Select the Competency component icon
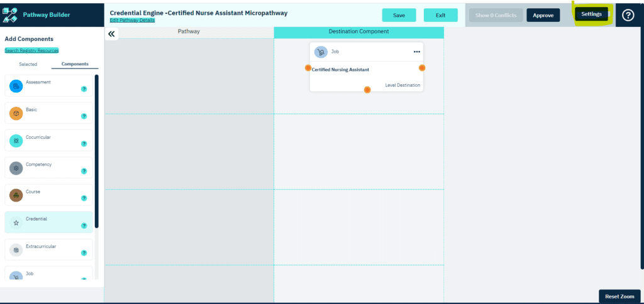 [16, 168]
